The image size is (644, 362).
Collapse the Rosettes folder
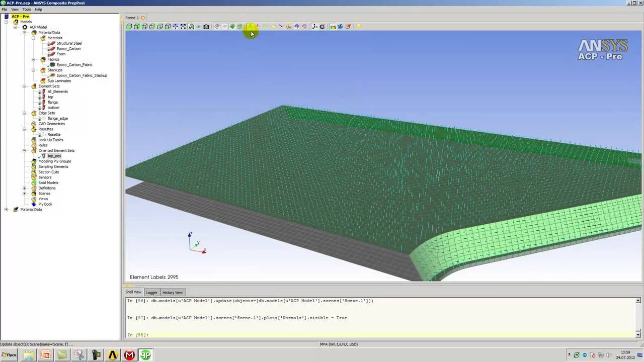pos(24,129)
